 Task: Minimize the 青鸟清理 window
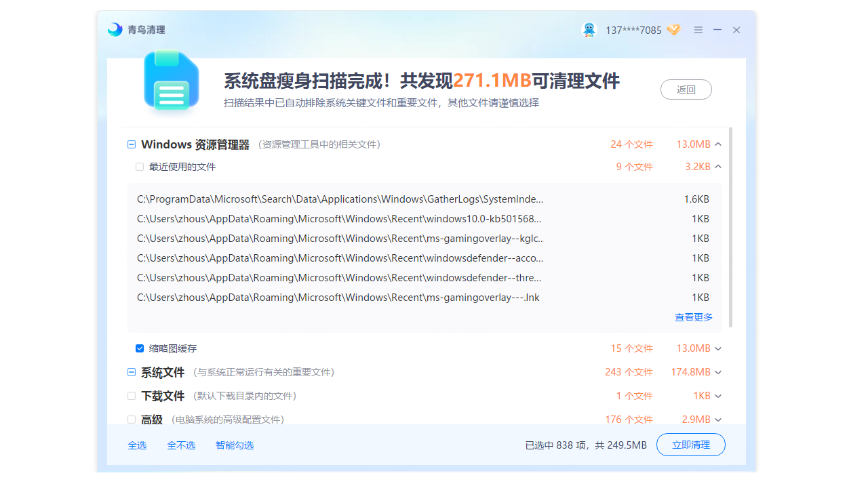point(717,30)
